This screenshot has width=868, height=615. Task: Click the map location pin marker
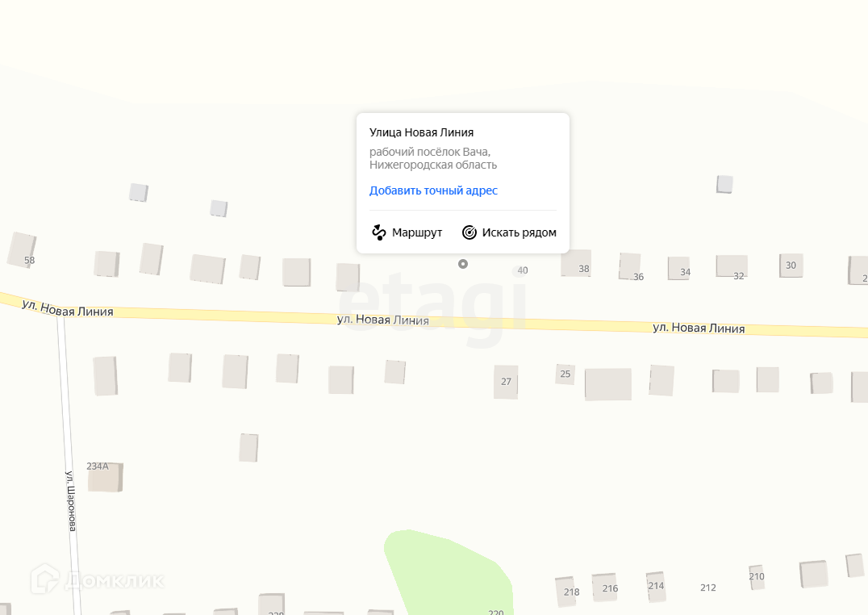[x=463, y=264]
